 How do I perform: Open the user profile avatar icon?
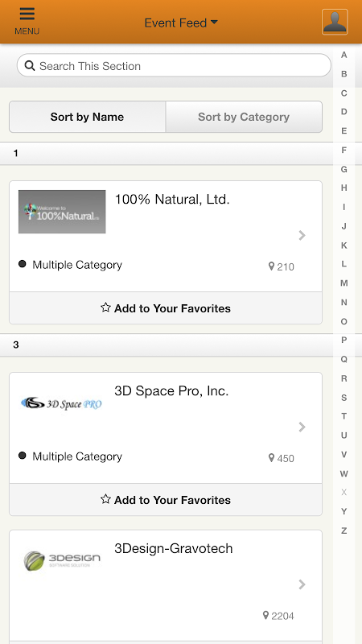pyautogui.click(x=335, y=22)
